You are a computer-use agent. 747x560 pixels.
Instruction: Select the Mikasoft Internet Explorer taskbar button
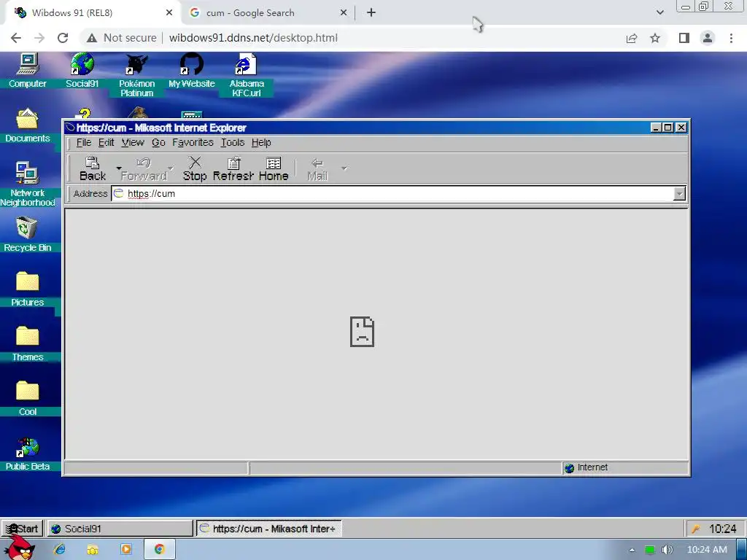click(269, 529)
